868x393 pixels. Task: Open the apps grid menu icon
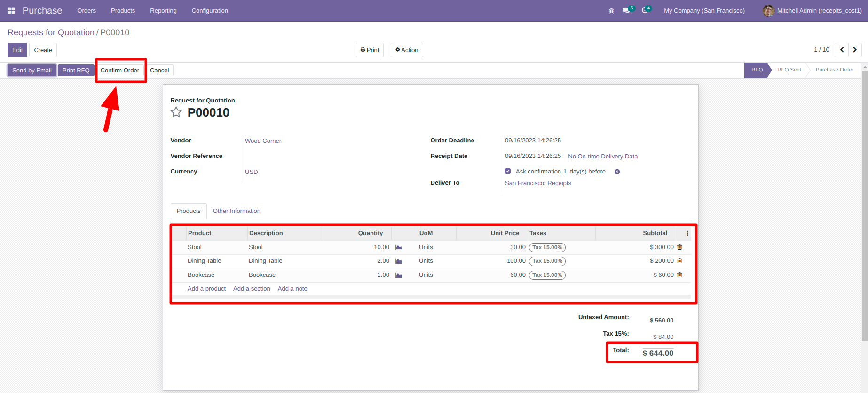tap(11, 10)
